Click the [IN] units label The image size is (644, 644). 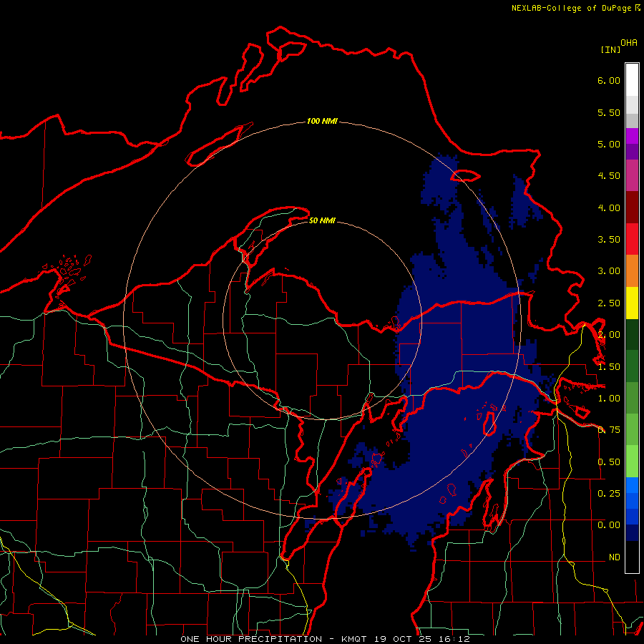pos(610,49)
